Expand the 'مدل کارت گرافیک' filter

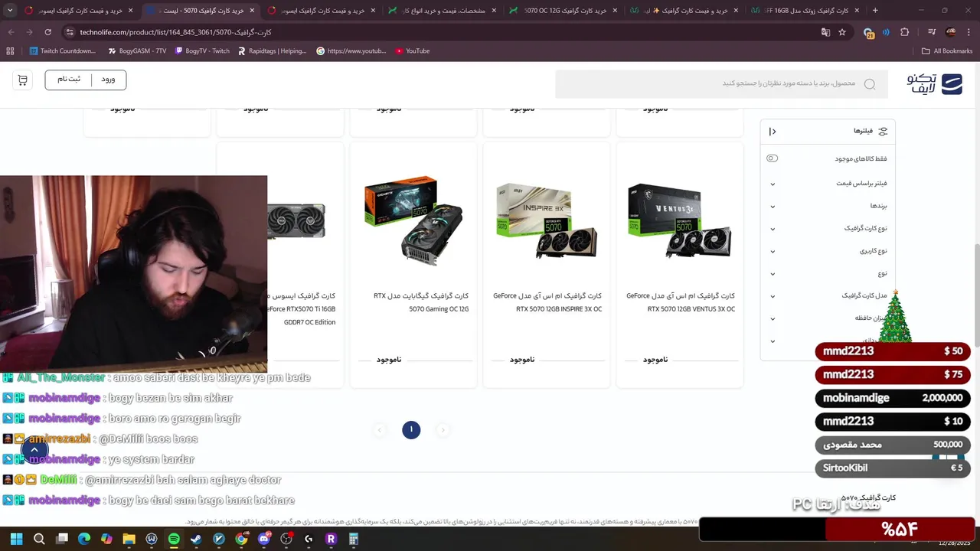(x=827, y=296)
